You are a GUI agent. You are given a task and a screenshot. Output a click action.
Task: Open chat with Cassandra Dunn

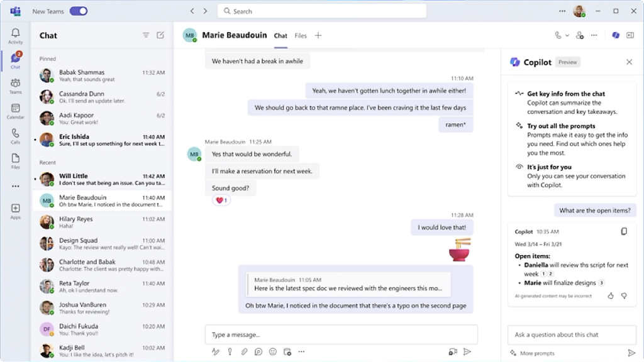(x=103, y=97)
